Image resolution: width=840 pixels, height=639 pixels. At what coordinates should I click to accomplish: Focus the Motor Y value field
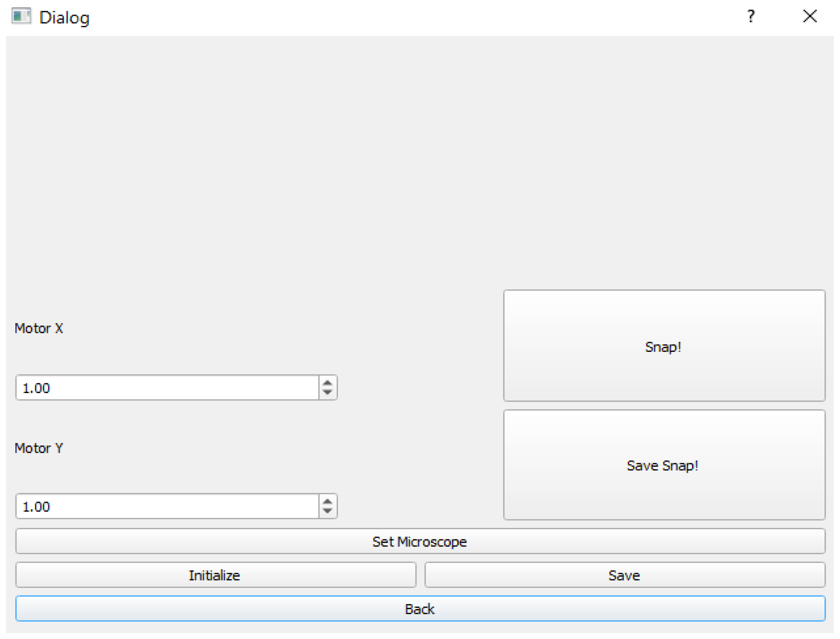[x=167, y=506]
